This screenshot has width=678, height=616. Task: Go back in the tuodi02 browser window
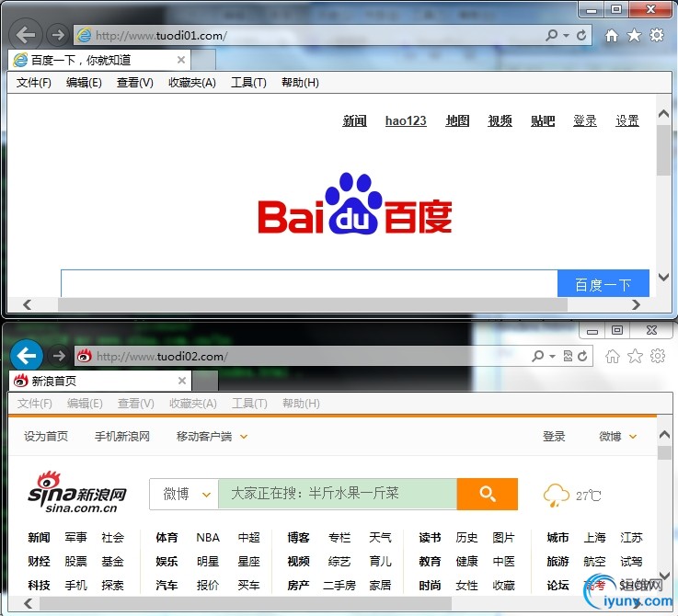[x=27, y=356]
